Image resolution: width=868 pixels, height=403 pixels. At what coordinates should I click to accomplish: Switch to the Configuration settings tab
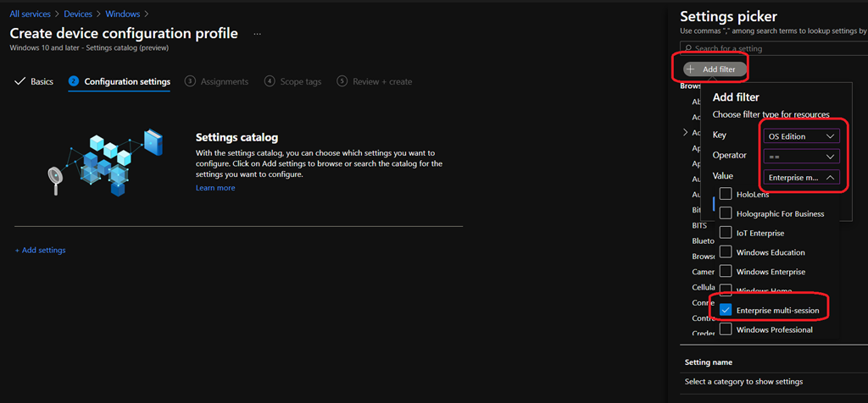coord(126,81)
